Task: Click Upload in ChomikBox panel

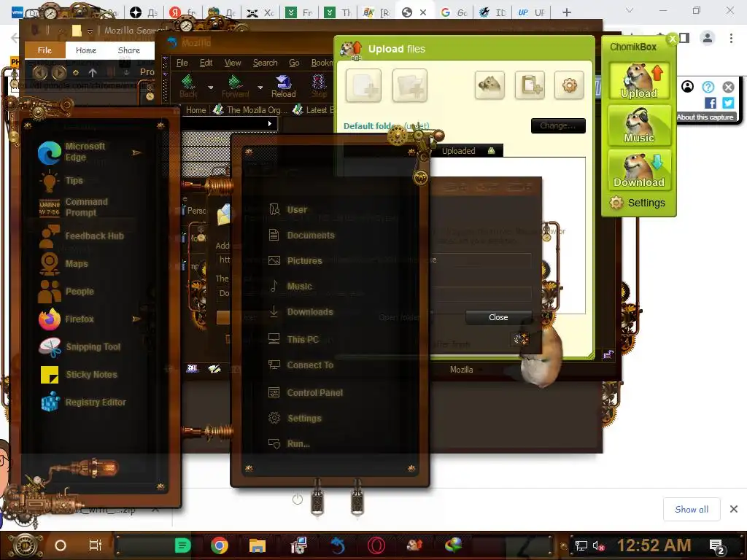Action: [x=639, y=81]
